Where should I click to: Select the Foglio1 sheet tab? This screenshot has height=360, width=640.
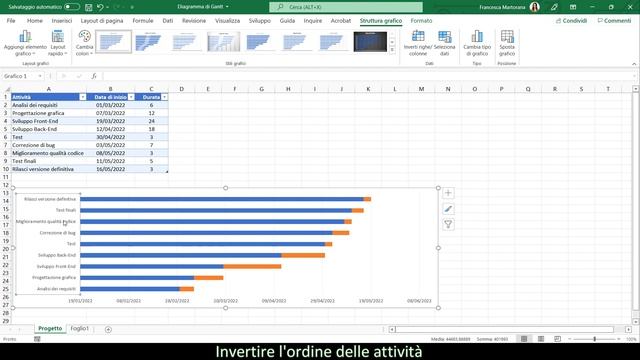pos(80,329)
